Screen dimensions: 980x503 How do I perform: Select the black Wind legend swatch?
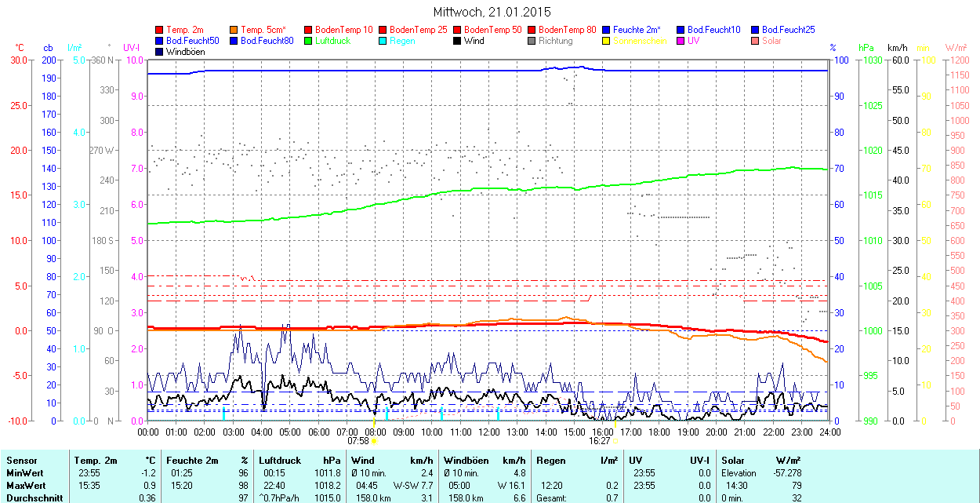tap(457, 41)
